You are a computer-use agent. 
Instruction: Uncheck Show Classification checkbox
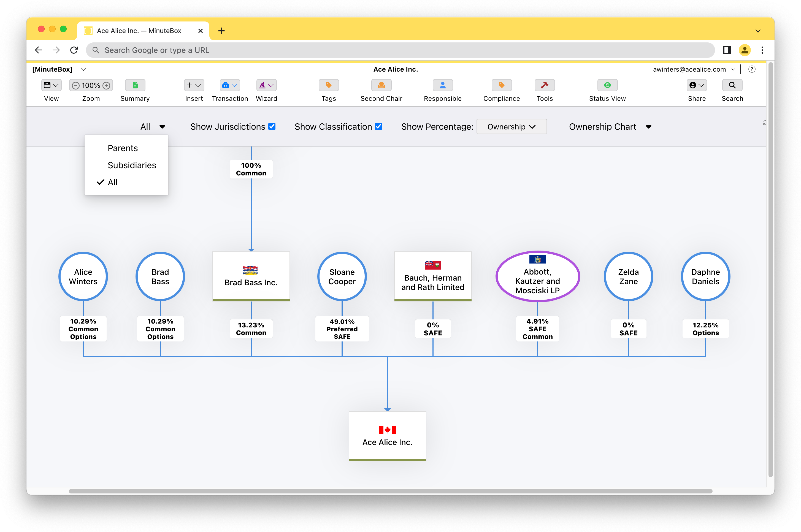(378, 127)
